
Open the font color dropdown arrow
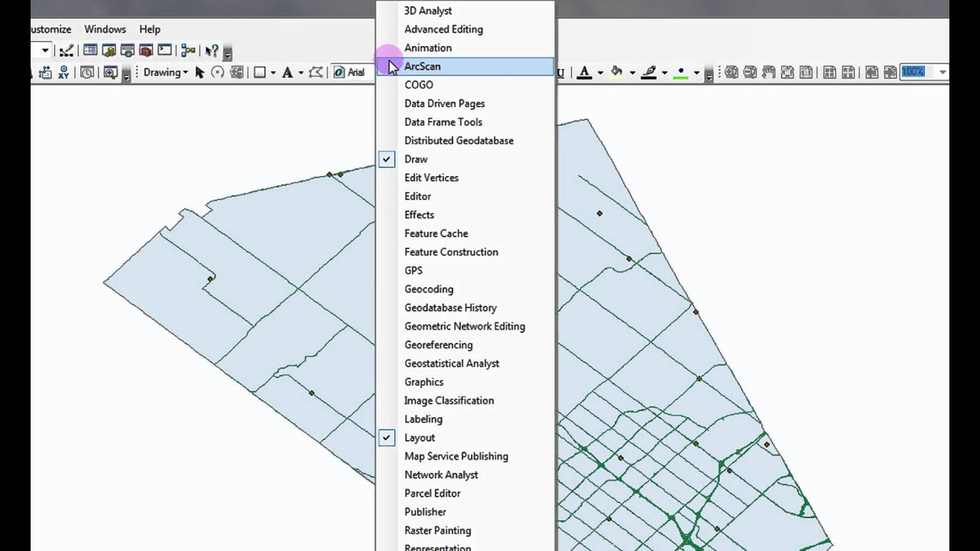point(599,73)
